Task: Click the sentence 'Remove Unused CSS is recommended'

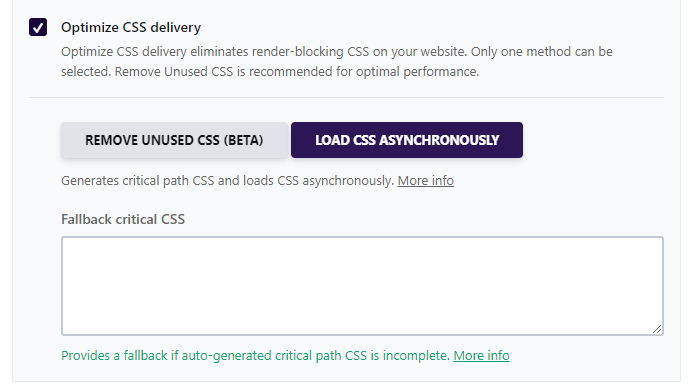Action: 297,72
